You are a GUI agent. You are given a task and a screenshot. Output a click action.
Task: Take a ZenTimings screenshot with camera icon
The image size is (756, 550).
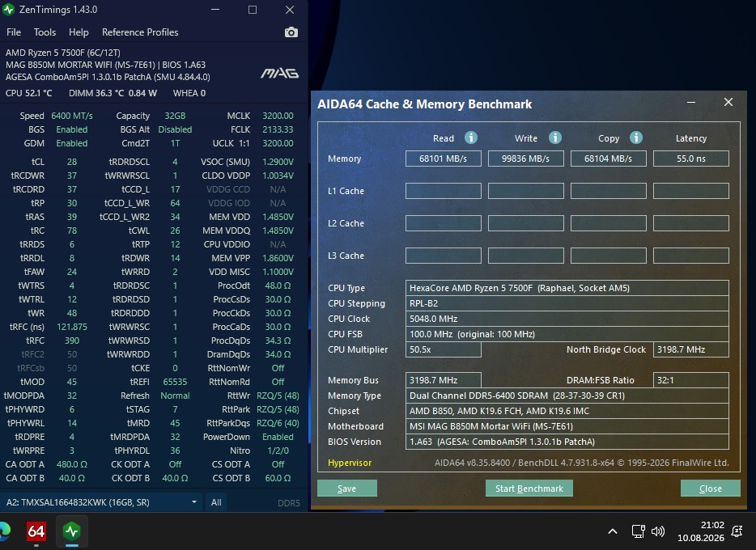(291, 32)
